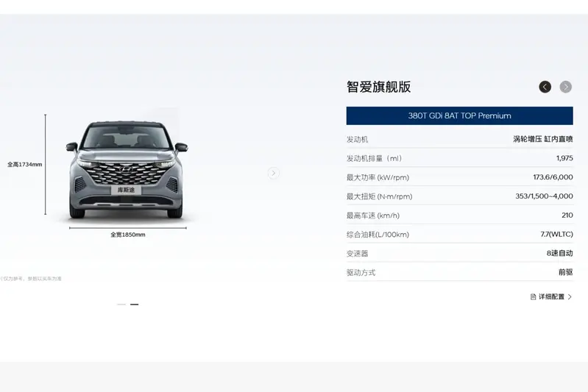Click the 全宽1850mm width label
Viewport: 588px width, 392px height.
[128, 235]
